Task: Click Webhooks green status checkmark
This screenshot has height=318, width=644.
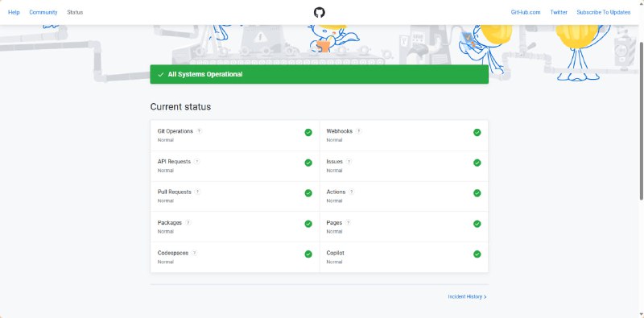Action: [477, 132]
